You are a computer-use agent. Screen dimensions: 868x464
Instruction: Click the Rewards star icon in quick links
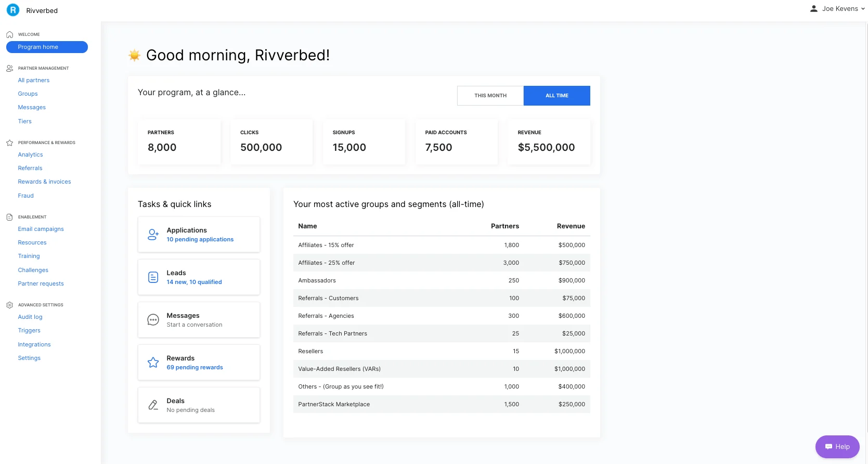click(153, 363)
